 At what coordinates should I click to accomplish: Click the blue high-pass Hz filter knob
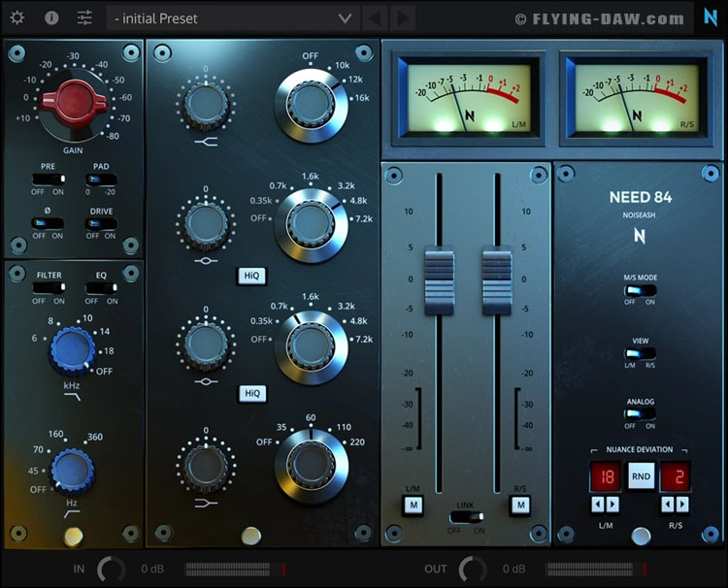click(x=72, y=471)
